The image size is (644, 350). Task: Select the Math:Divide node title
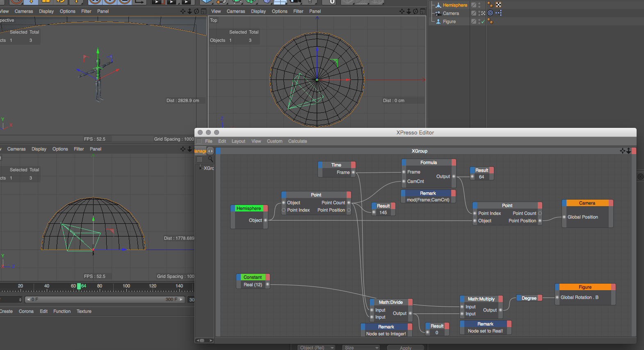tap(391, 302)
